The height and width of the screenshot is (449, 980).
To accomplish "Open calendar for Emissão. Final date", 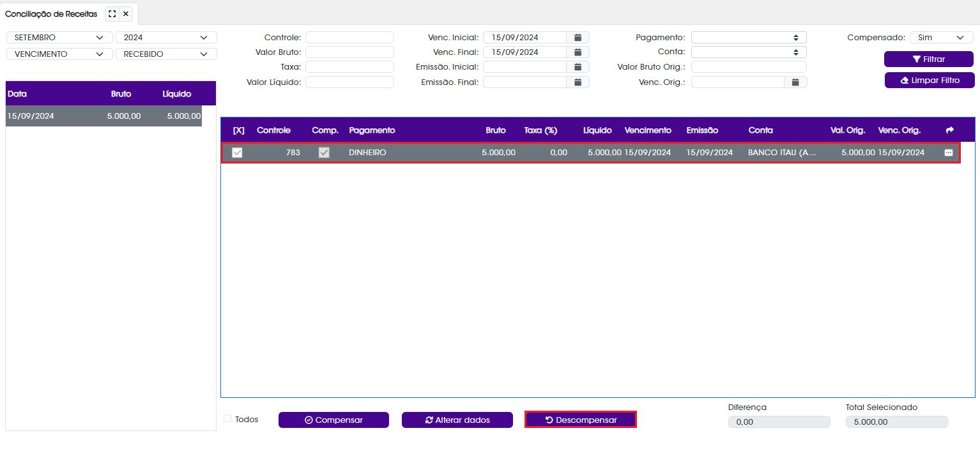I will (x=578, y=82).
